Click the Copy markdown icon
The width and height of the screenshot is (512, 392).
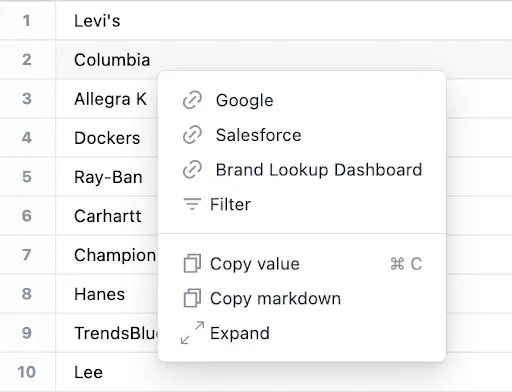point(192,298)
